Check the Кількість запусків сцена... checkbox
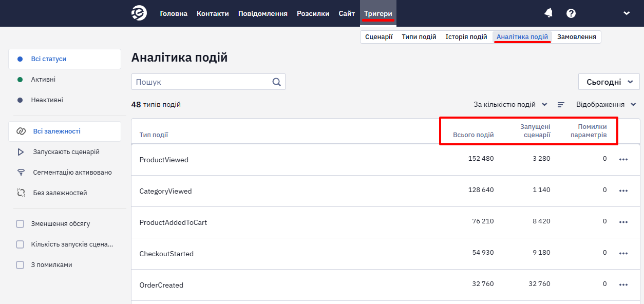This screenshot has height=304, width=644. pyautogui.click(x=20, y=244)
